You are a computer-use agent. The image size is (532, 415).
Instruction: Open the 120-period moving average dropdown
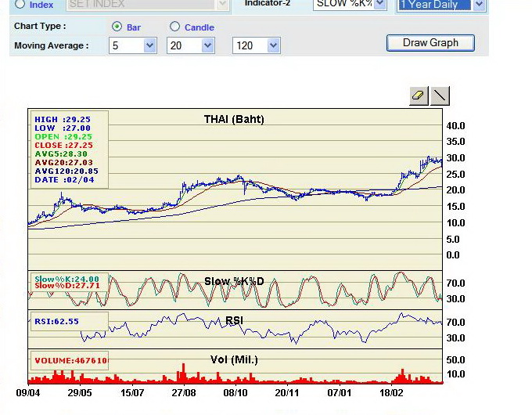point(274,45)
